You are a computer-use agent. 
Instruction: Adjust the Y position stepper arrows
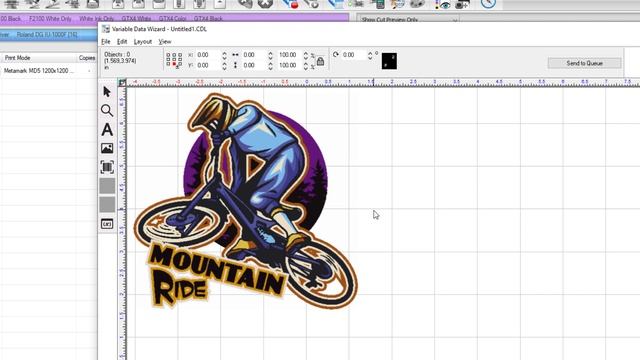pos(224,65)
